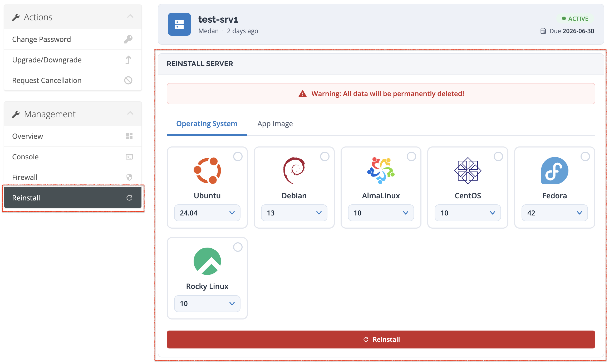The image size is (609, 364).
Task: Select the AlmaLinux radio button
Action: pos(411,156)
